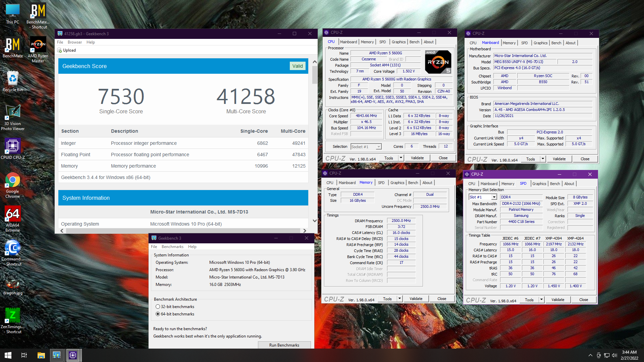Launch AMD Ryzen Master desktop icon
The height and width of the screenshot is (362, 644).
click(x=38, y=50)
